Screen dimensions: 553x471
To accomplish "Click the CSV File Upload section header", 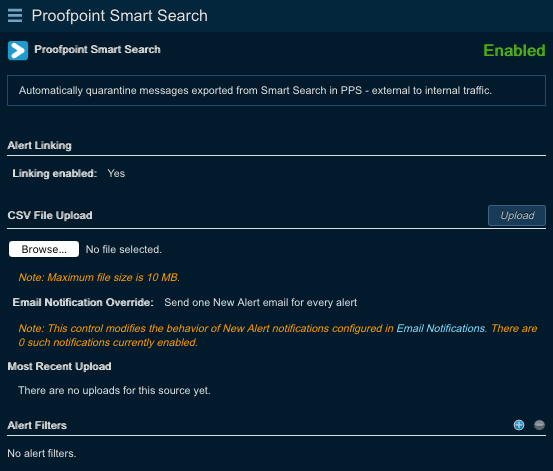I will 50,215.
